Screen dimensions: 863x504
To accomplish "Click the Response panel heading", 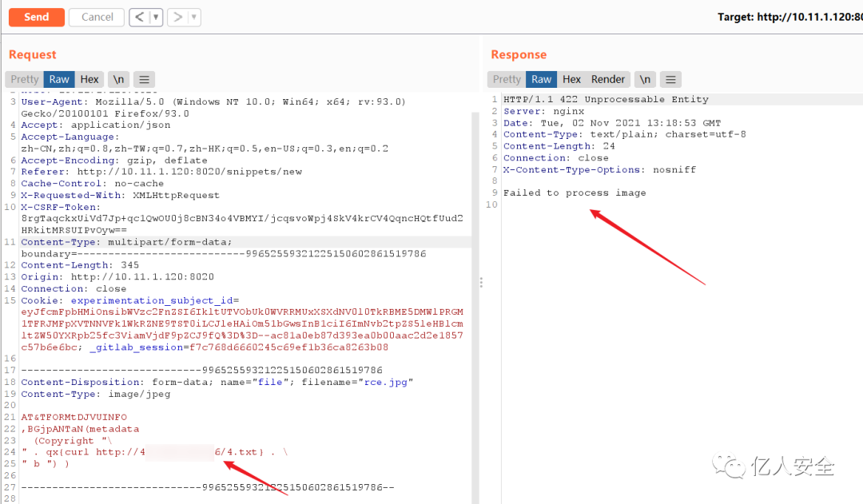I will click(519, 54).
